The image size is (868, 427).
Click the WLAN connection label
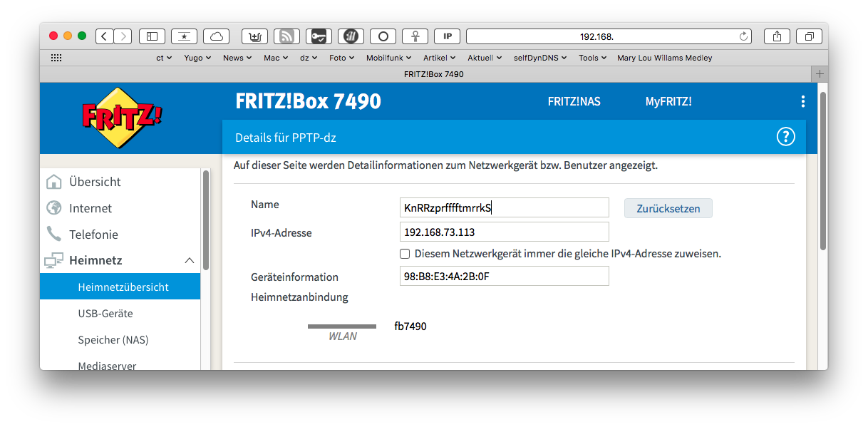pyautogui.click(x=343, y=336)
